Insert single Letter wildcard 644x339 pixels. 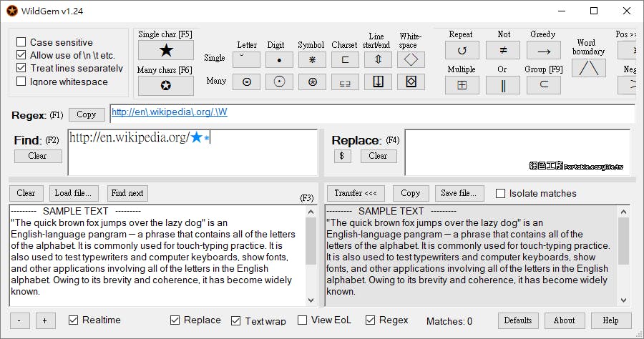point(246,60)
